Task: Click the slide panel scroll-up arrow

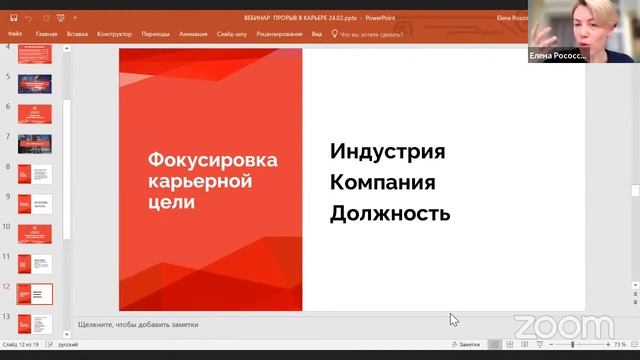Action: coord(67,49)
